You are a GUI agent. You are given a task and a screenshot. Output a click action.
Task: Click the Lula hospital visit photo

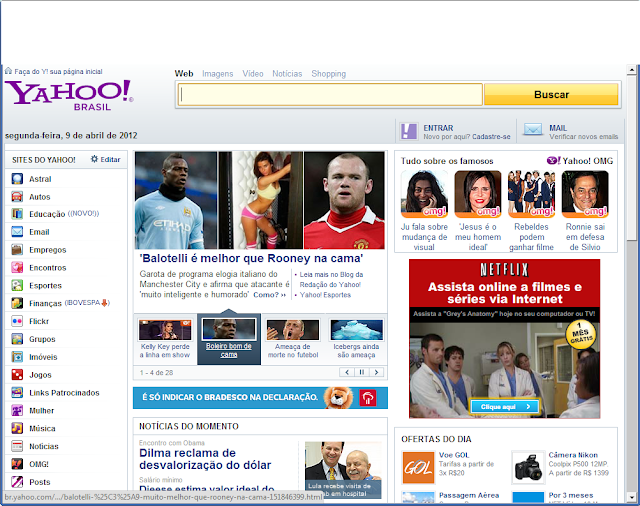[343, 470]
